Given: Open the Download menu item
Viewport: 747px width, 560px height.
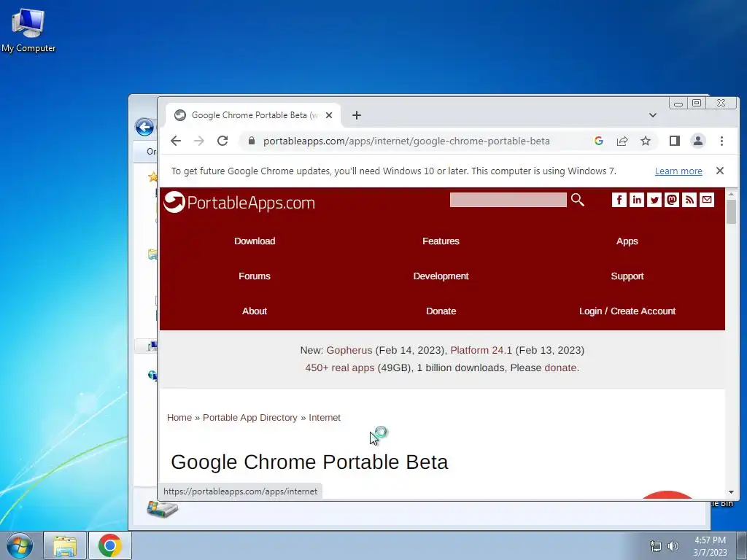Looking at the screenshot, I should 255,241.
